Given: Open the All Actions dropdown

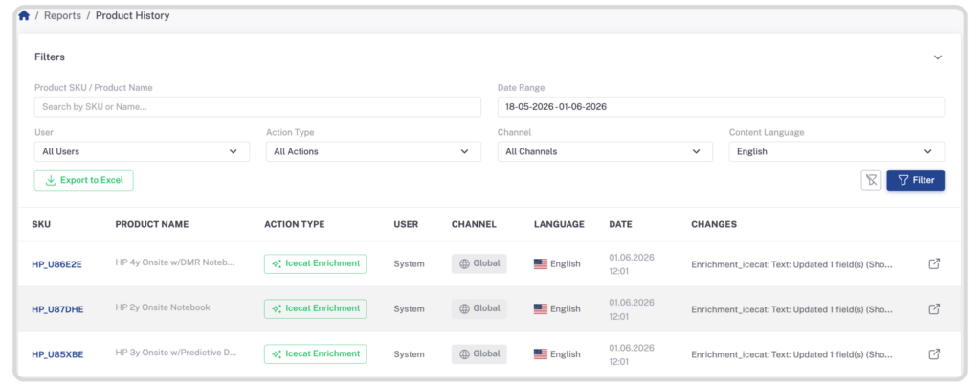Looking at the screenshot, I should (374, 151).
